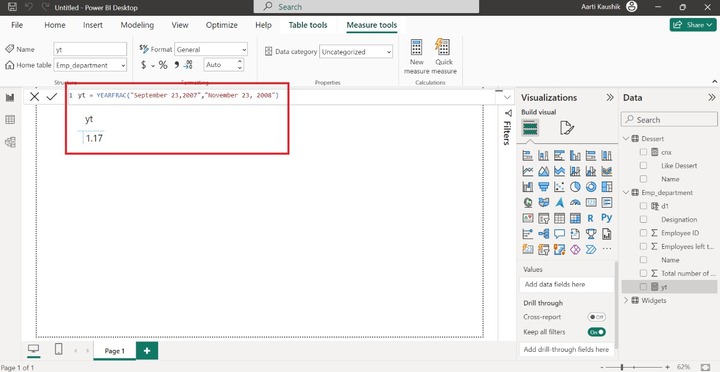Viewport: 720px width, 372px height.
Task: Switch to mobile layout icon
Action: tap(59, 349)
